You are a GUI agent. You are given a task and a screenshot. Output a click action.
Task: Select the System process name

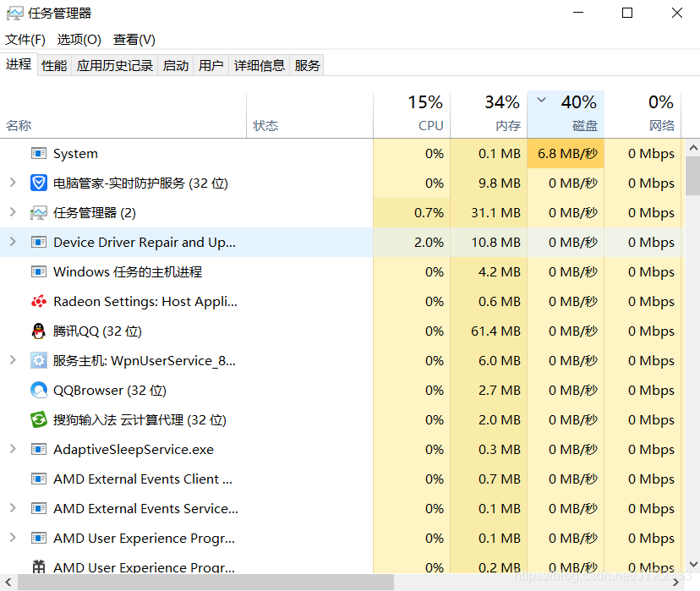75,154
